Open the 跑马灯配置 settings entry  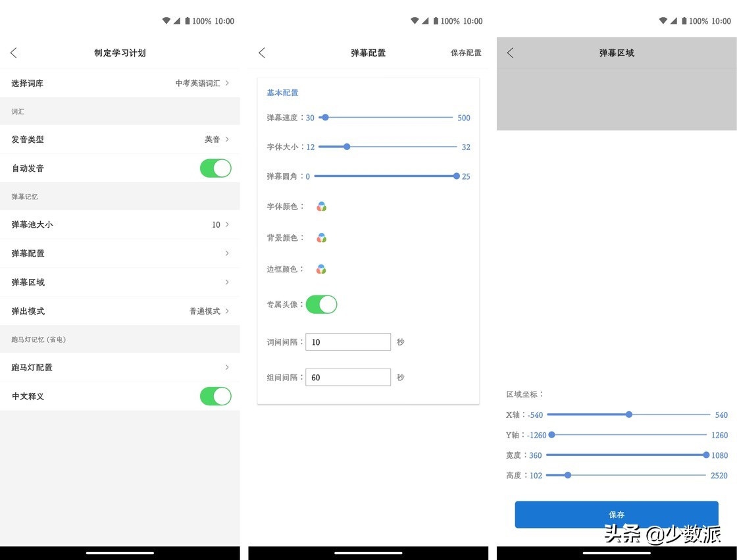(118, 367)
